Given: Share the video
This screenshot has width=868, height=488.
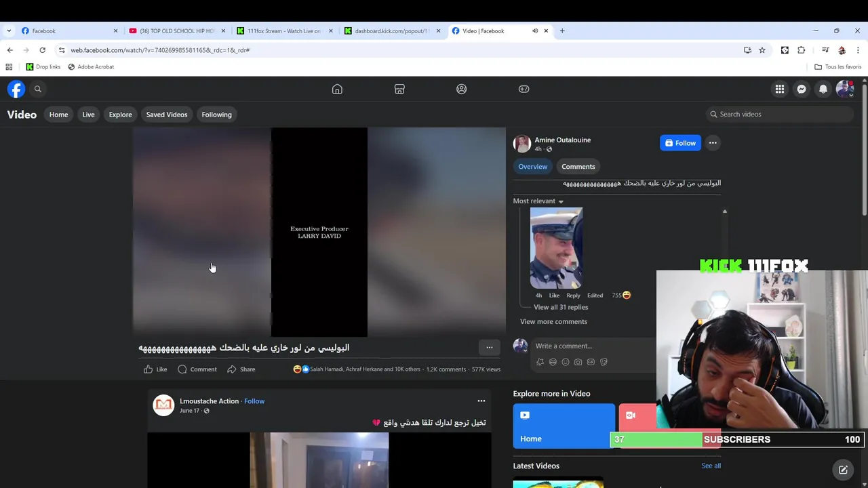Looking at the screenshot, I should 241,369.
